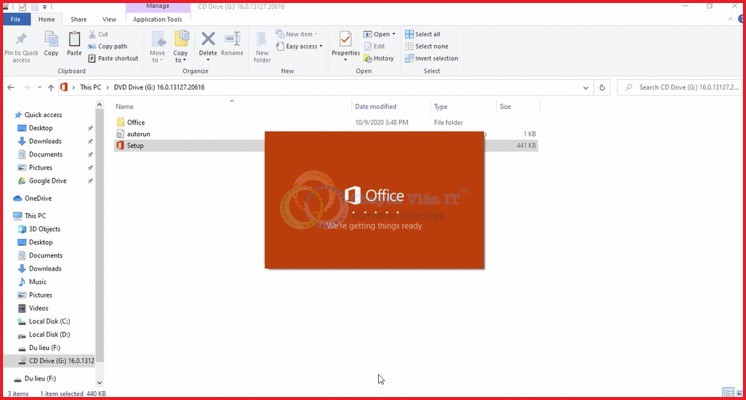Image resolution: width=746 pixels, height=400 pixels.
Task: Click navigation pane scroll up arrow
Action: 99,105
